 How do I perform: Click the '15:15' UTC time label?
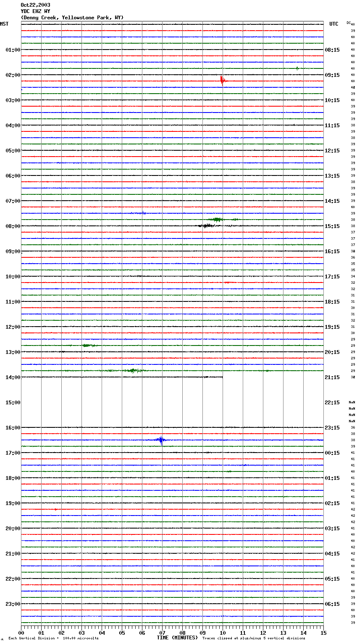(332, 226)
